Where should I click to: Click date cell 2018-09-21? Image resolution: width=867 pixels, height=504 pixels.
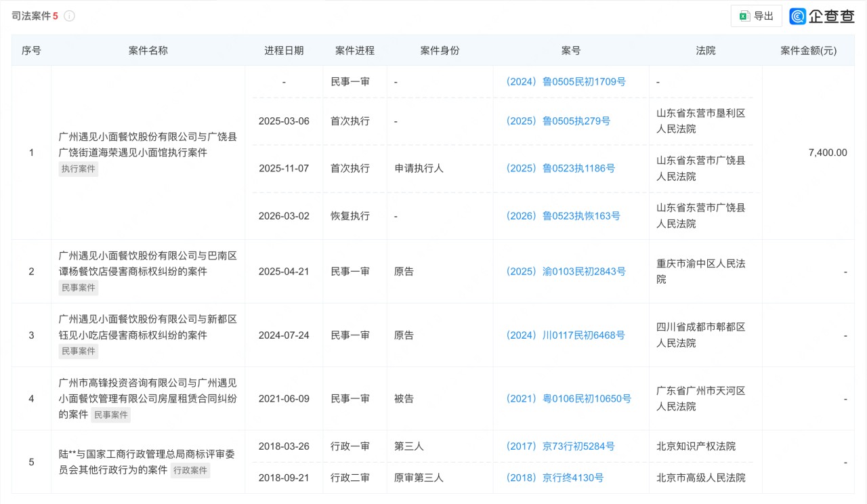[x=284, y=478]
